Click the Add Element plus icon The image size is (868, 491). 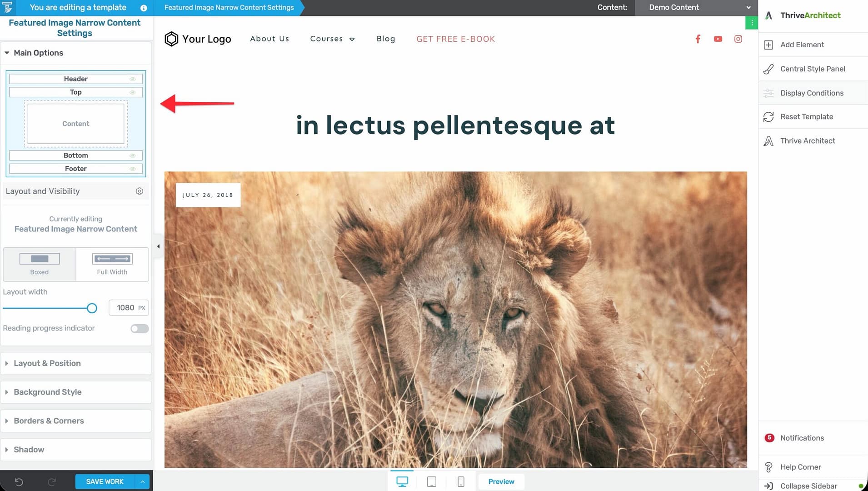click(768, 45)
